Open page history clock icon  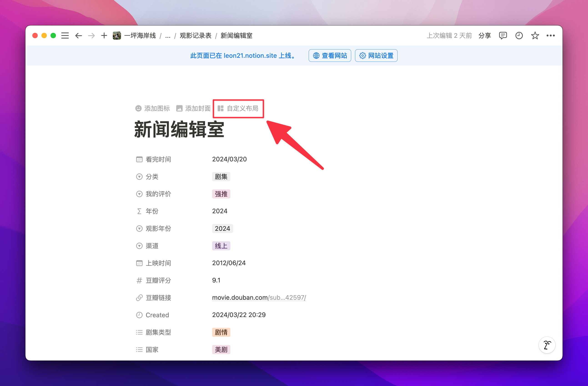pyautogui.click(x=519, y=36)
